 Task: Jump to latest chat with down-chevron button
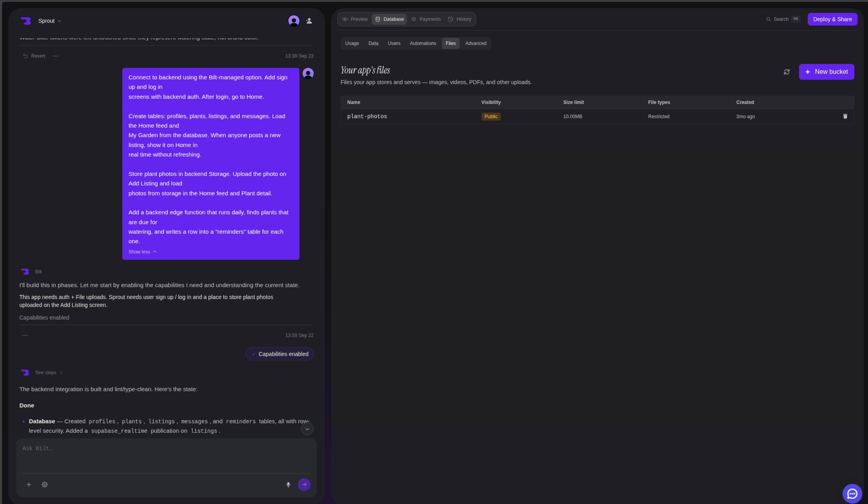[307, 429]
